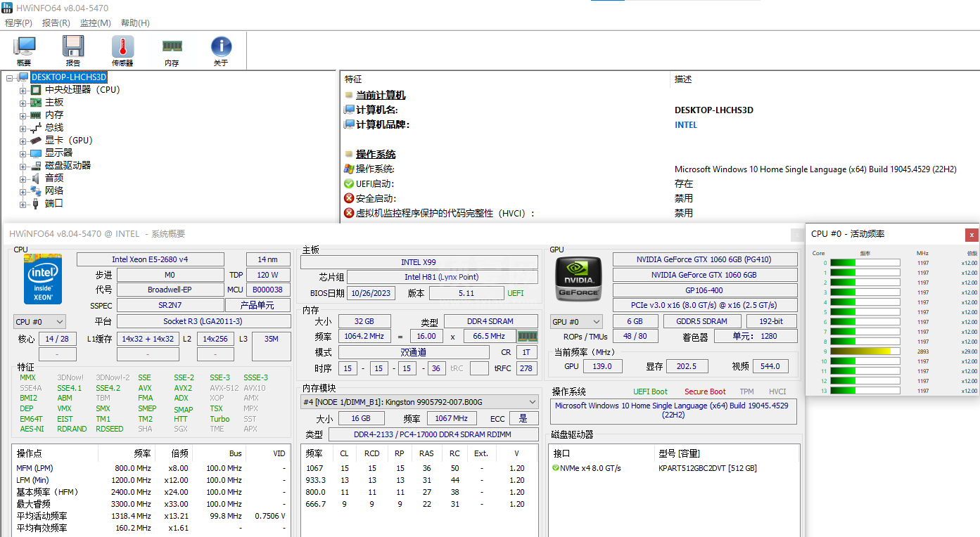Image resolution: width=980 pixels, height=537 pixels.
Task: Select the DESKTOP-LHCHS3D computer icon in tree
Action: [23, 77]
